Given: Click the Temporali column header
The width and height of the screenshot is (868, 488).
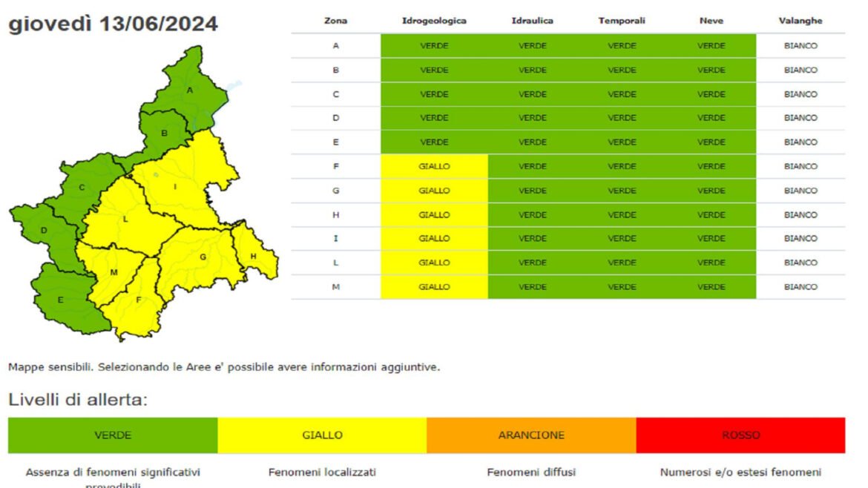Looking at the screenshot, I should [x=622, y=21].
